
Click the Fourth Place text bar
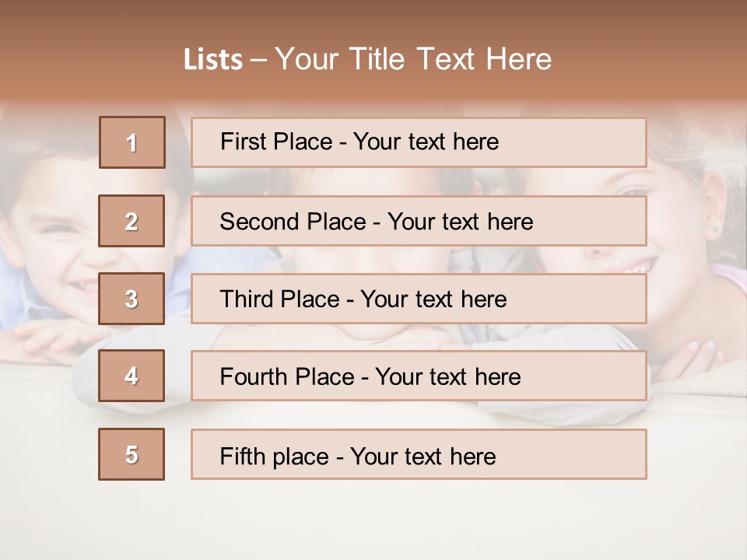(x=419, y=376)
